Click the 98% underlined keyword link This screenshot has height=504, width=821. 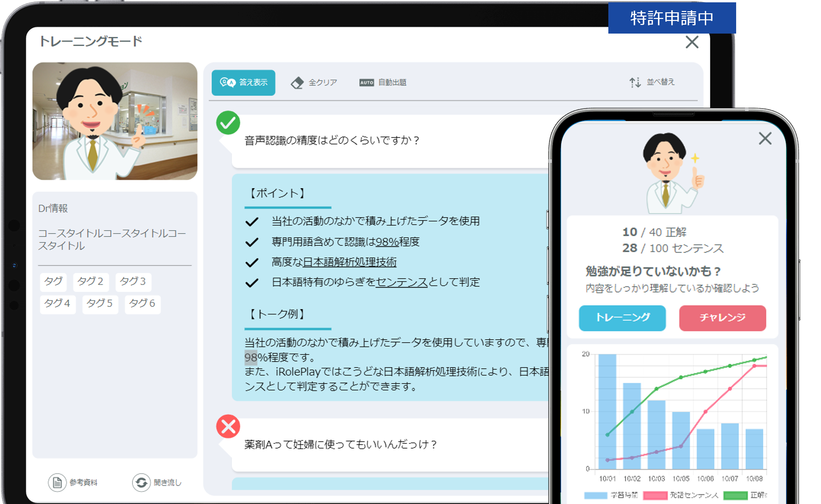coord(387,242)
